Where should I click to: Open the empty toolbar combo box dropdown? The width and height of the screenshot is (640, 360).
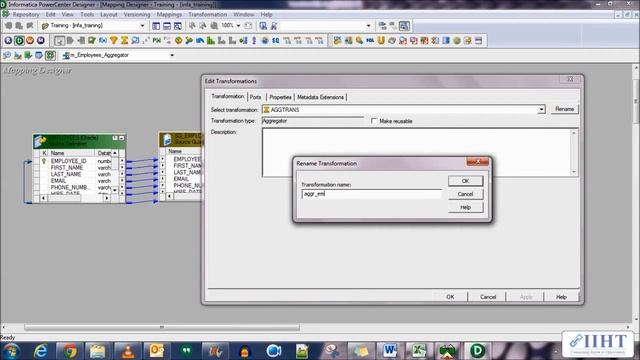[368, 26]
